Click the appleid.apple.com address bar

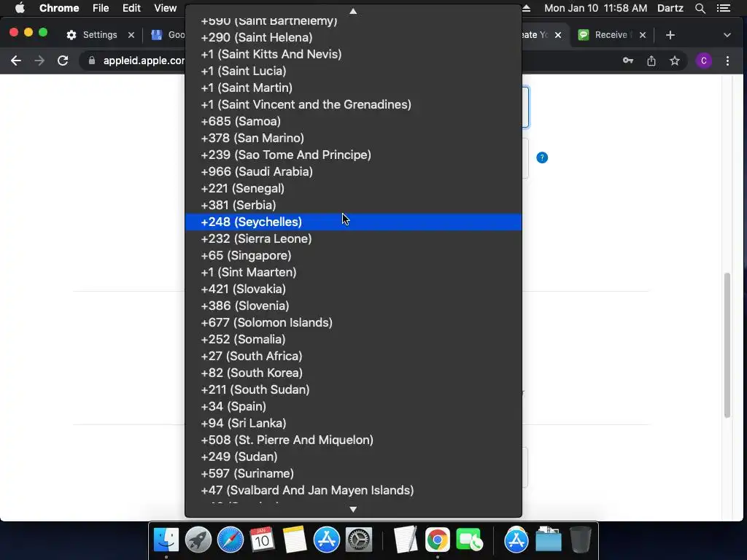(144, 61)
